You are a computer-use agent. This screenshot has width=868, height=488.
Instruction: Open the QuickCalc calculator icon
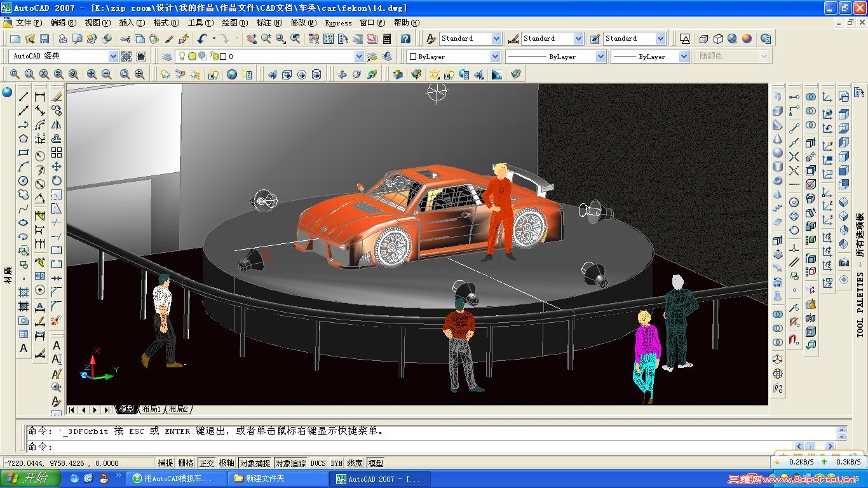pyautogui.click(x=386, y=39)
